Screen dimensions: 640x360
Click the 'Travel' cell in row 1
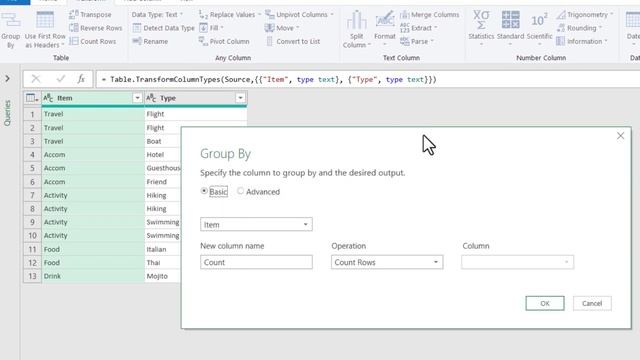[x=93, y=114]
